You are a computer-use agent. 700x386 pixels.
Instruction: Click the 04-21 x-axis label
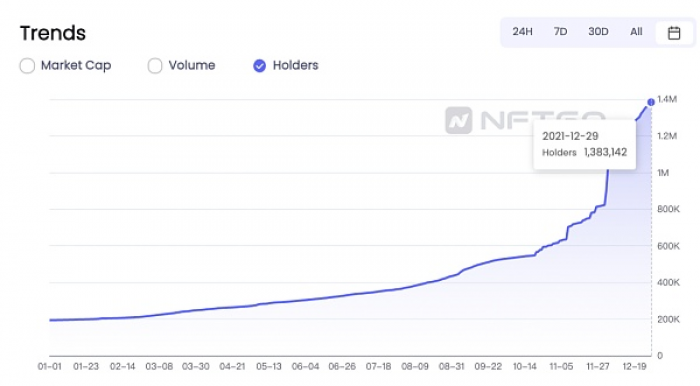pyautogui.click(x=232, y=366)
